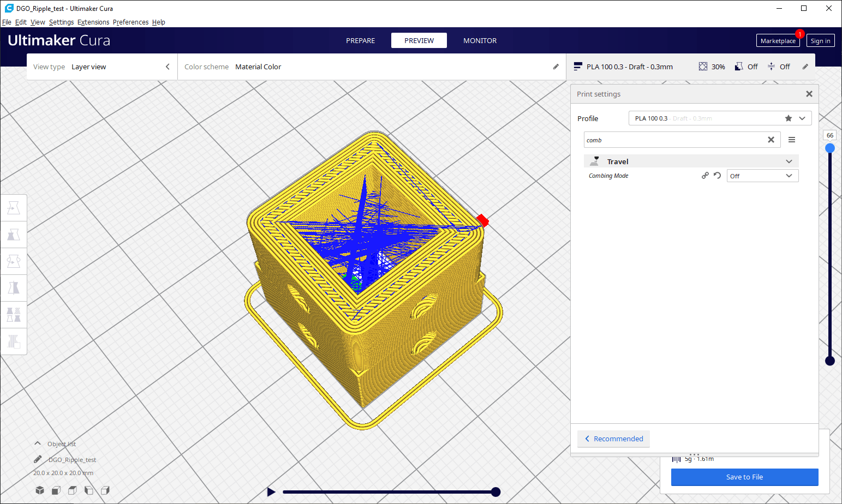Image resolution: width=842 pixels, height=504 pixels.
Task: Switch to top view cube icon
Action: point(72,490)
